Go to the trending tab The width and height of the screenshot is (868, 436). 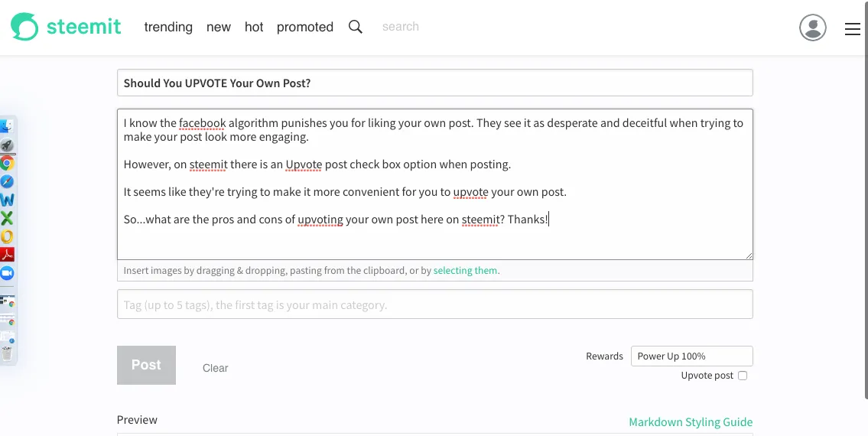click(168, 27)
